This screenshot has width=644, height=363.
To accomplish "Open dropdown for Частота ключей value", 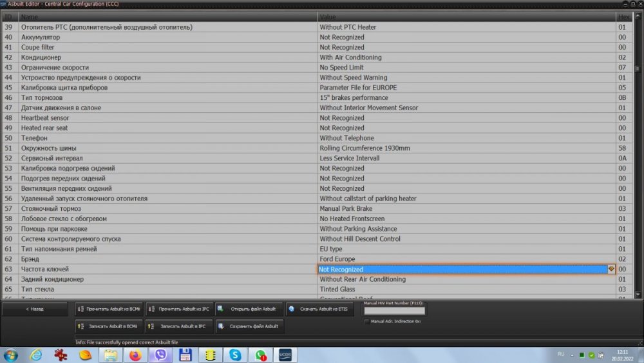I will pos(611,270).
